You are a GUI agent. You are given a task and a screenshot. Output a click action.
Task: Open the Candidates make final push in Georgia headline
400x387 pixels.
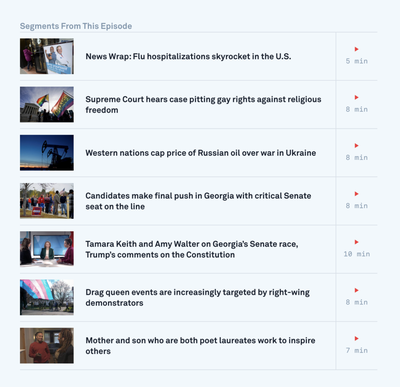point(198,201)
